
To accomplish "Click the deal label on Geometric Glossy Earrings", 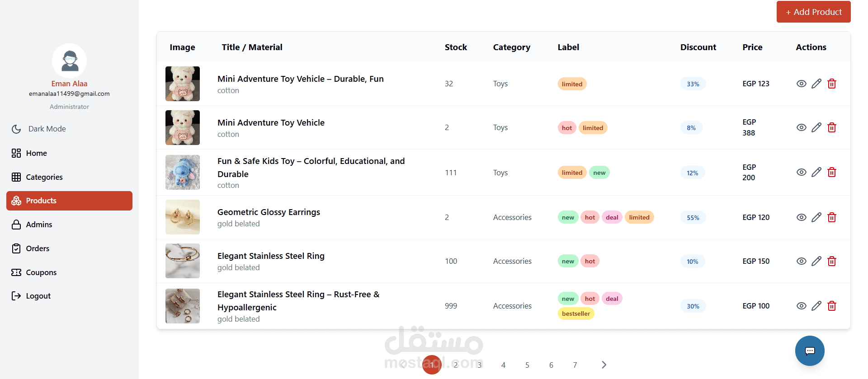I will coord(612,217).
